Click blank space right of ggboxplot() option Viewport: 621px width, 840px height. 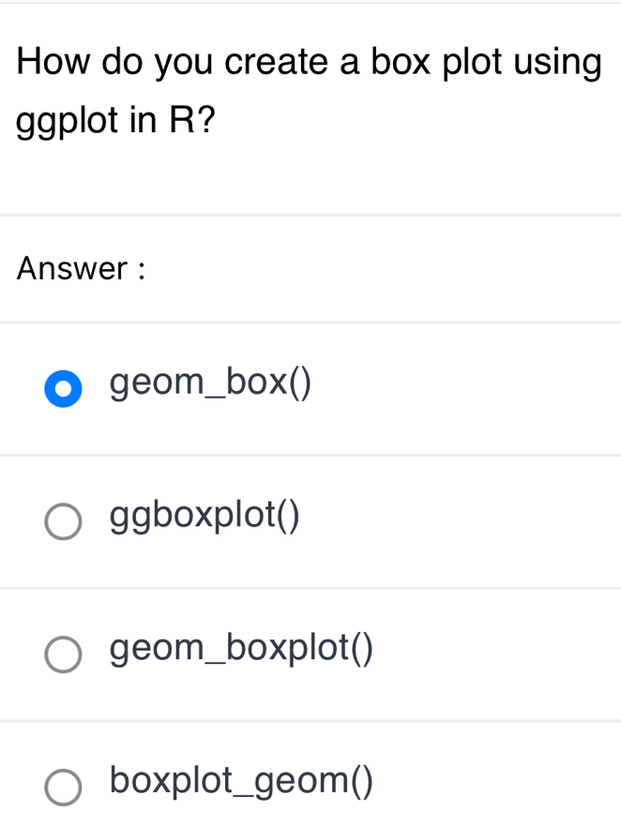point(469,519)
